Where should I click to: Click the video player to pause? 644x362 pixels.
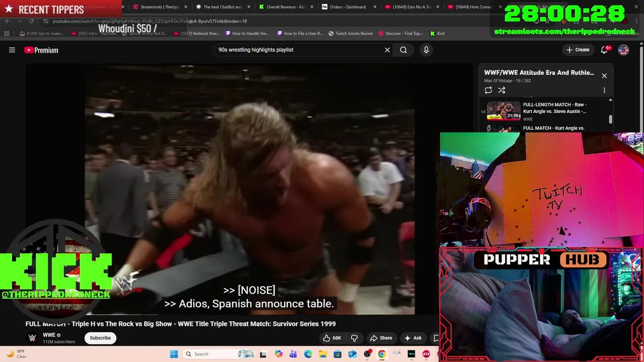[x=249, y=189]
